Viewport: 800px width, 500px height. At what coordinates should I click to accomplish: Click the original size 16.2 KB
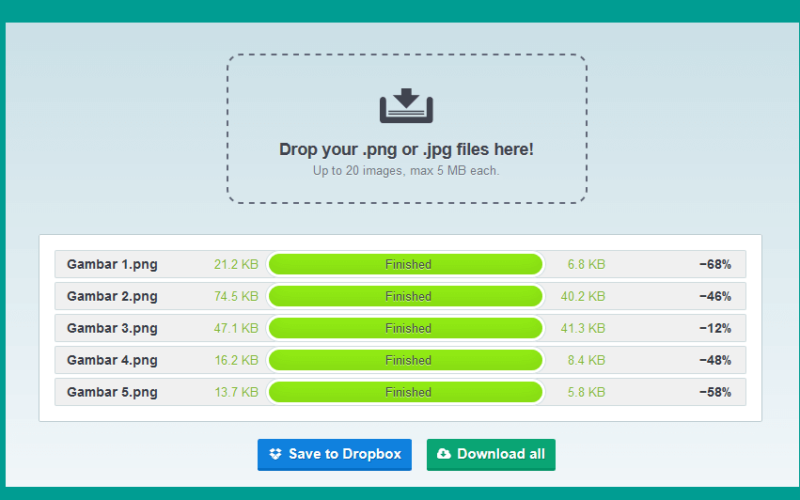click(236, 360)
